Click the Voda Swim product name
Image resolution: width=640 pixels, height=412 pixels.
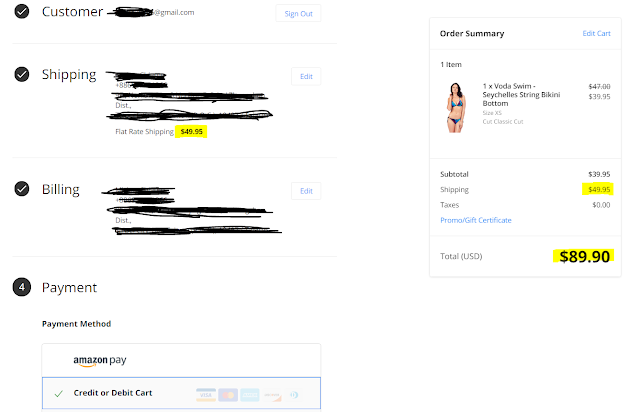coord(521,95)
